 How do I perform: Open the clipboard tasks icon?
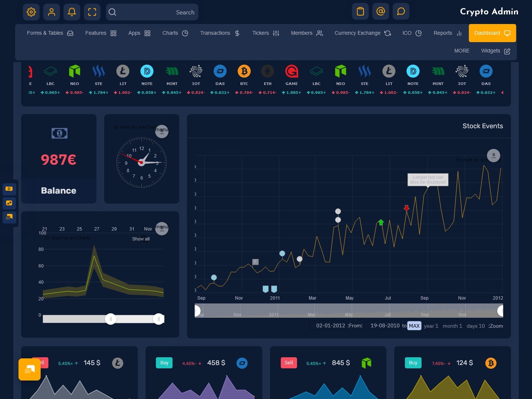coord(360,11)
